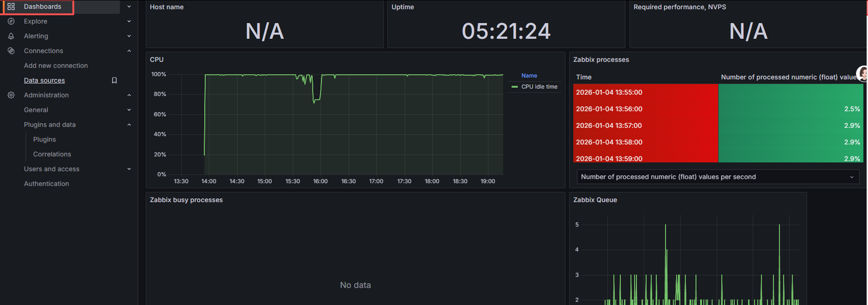Expand the Users and access chevron
This screenshot has width=868, height=305.
[x=129, y=169]
